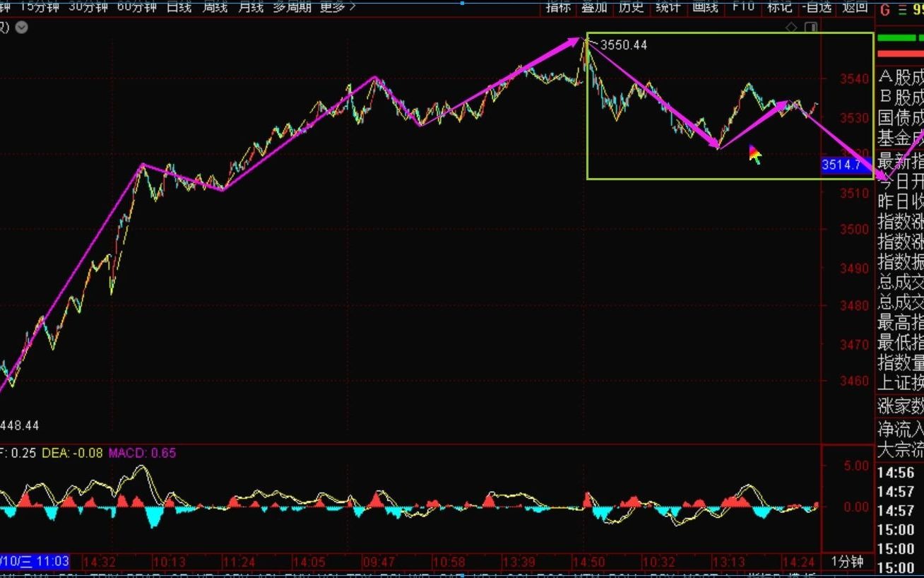The image size is (924, 578).
Task: Click the 涨家数 row in side panel
Action: point(900,406)
